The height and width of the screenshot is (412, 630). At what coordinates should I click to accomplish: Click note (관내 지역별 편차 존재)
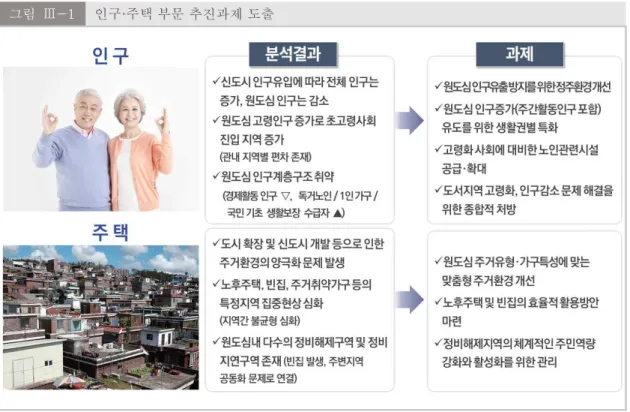[266, 156]
